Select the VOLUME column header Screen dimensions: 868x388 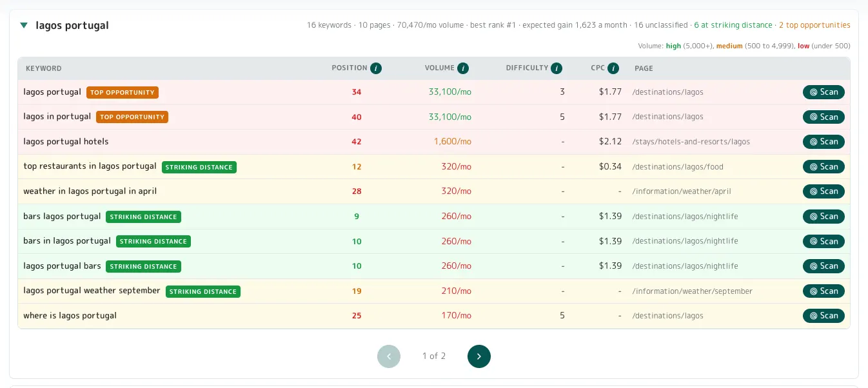(440, 68)
